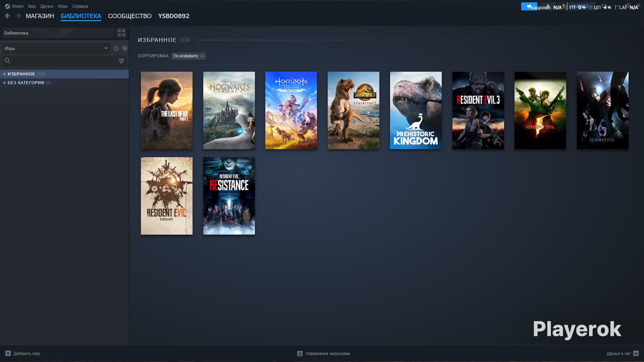The image size is (644, 362).
Task: Open The Last of Us Part I cover
Action: [x=167, y=110]
